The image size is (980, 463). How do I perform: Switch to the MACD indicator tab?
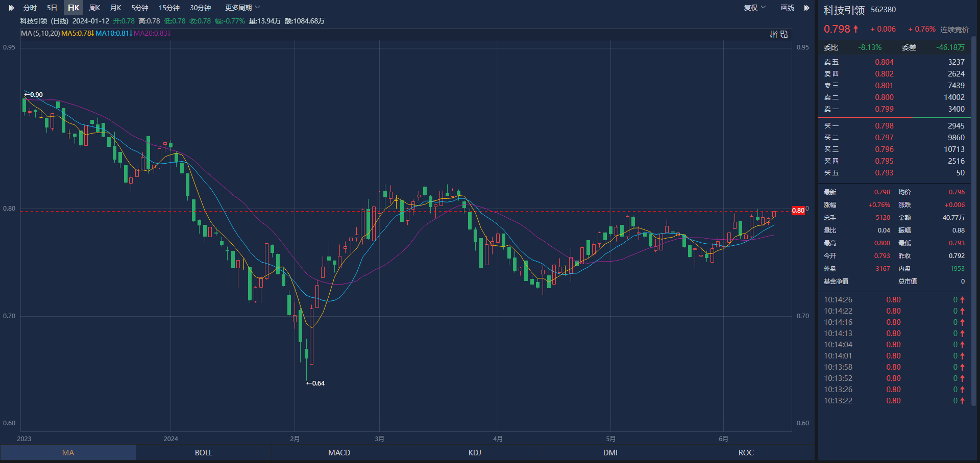[x=339, y=452]
